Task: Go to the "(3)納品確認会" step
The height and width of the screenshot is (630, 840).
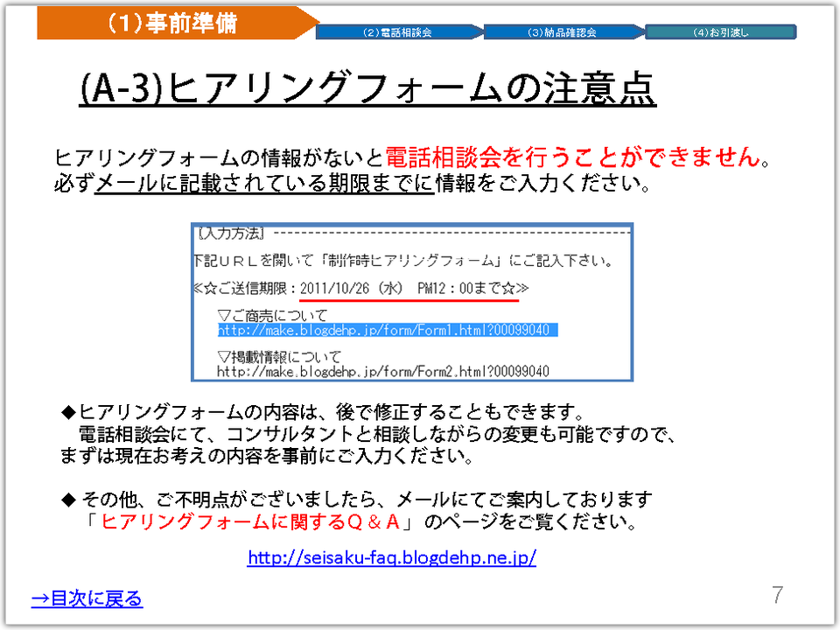Action: pos(563,32)
